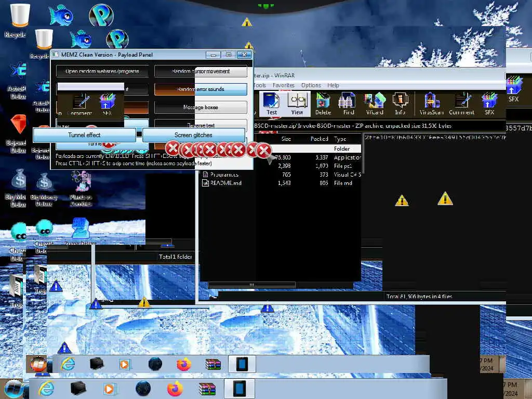Screen dimensions: 532x399
Task: Open the Plants vs. Zombies desktop icon
Action: (x=81, y=188)
